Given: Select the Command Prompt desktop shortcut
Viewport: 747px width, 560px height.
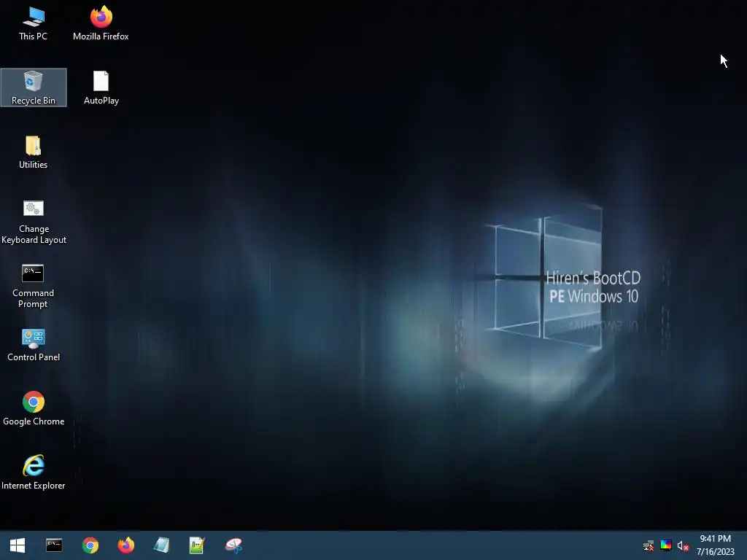Looking at the screenshot, I should 34,286.
